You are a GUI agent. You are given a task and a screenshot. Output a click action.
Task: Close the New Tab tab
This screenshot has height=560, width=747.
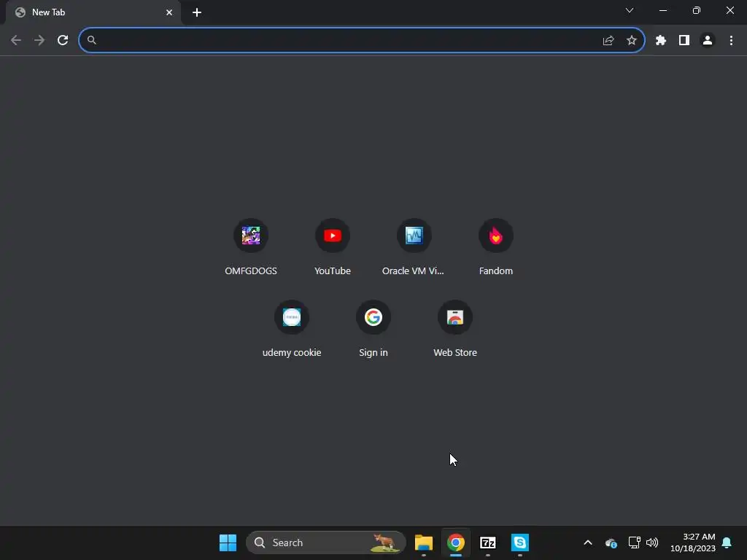click(169, 12)
